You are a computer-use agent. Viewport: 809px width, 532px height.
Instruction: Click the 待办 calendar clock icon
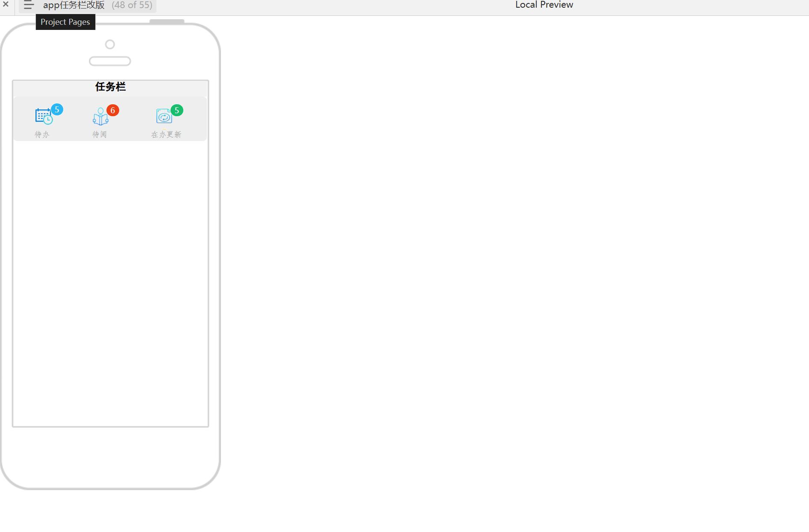pyautogui.click(x=44, y=116)
